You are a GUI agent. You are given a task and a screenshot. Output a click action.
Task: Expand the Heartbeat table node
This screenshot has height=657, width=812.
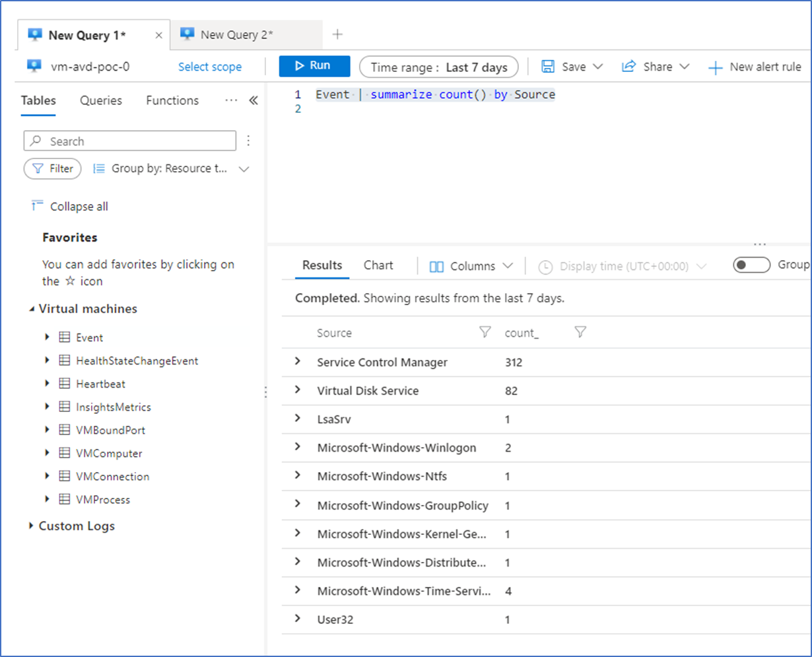click(47, 384)
